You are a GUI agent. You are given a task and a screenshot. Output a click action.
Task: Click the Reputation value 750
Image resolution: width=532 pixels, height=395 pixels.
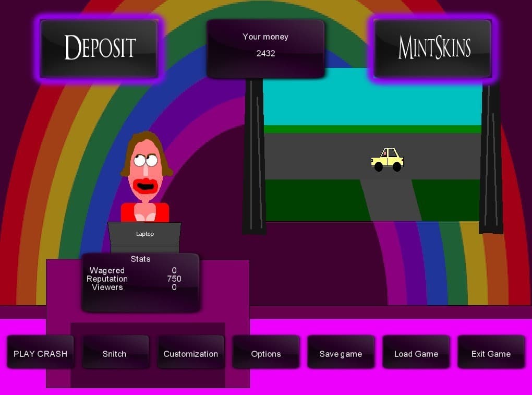(x=174, y=279)
